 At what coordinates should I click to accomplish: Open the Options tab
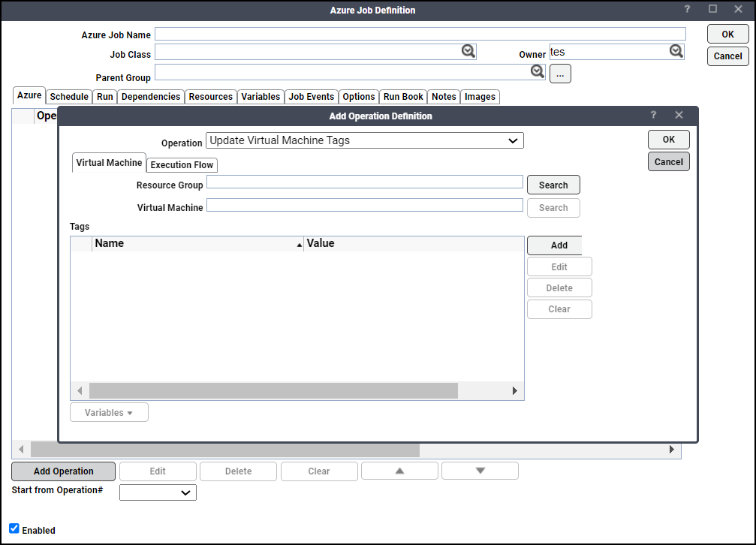coord(359,97)
